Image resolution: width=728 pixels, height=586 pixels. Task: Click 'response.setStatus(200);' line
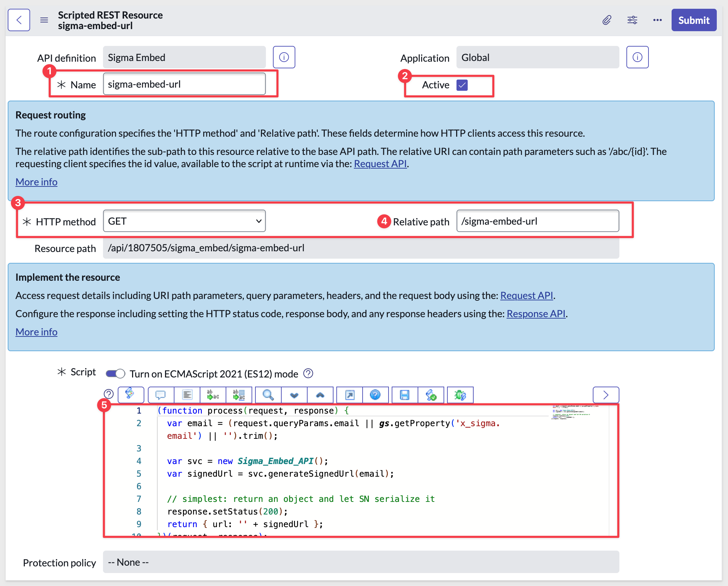[227, 512]
